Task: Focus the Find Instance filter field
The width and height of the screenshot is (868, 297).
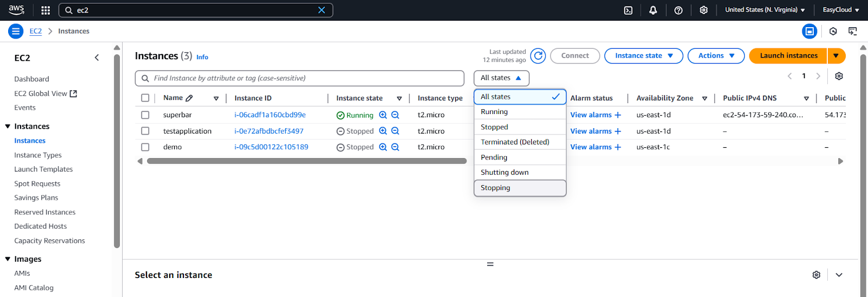Action: tap(299, 78)
